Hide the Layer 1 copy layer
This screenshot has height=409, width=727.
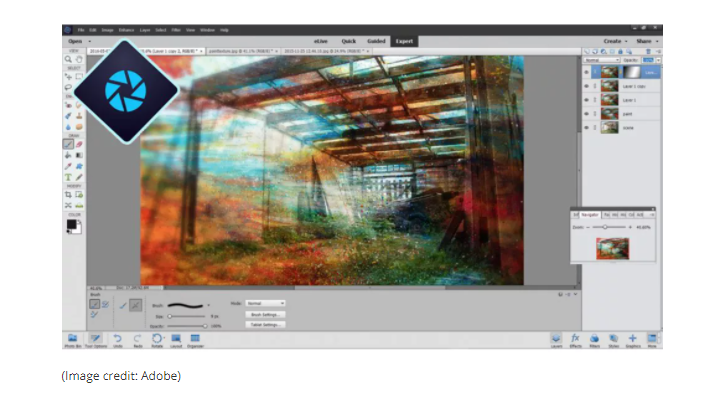pyautogui.click(x=586, y=86)
